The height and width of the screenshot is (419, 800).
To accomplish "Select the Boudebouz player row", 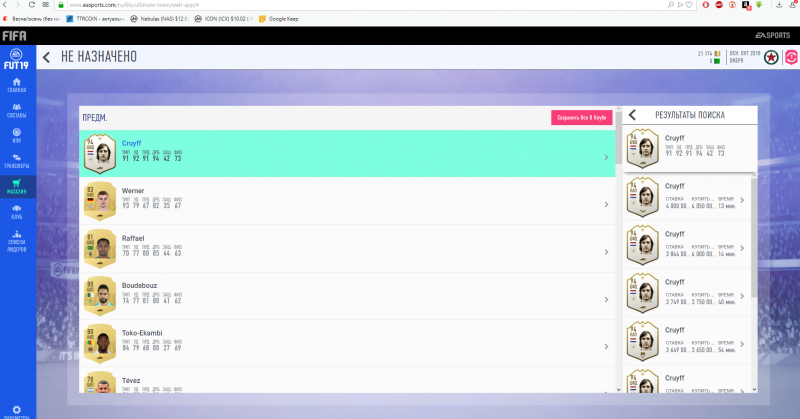I will point(347,296).
